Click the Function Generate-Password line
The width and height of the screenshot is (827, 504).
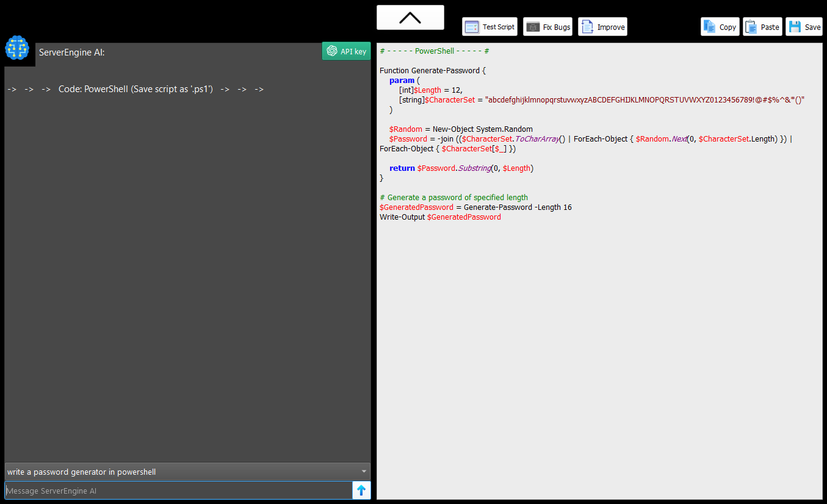433,71
